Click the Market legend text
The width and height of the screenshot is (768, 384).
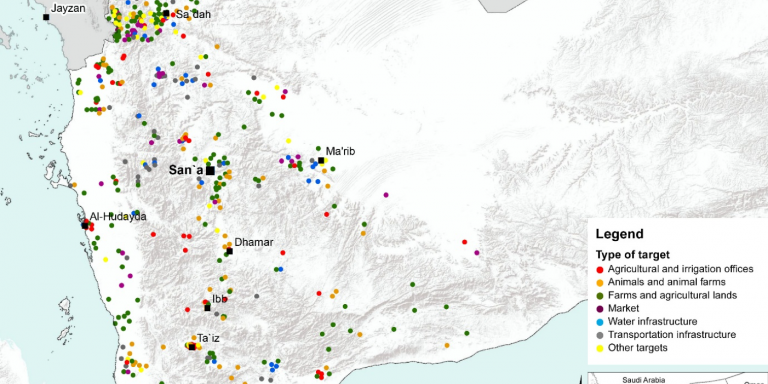[624, 309]
